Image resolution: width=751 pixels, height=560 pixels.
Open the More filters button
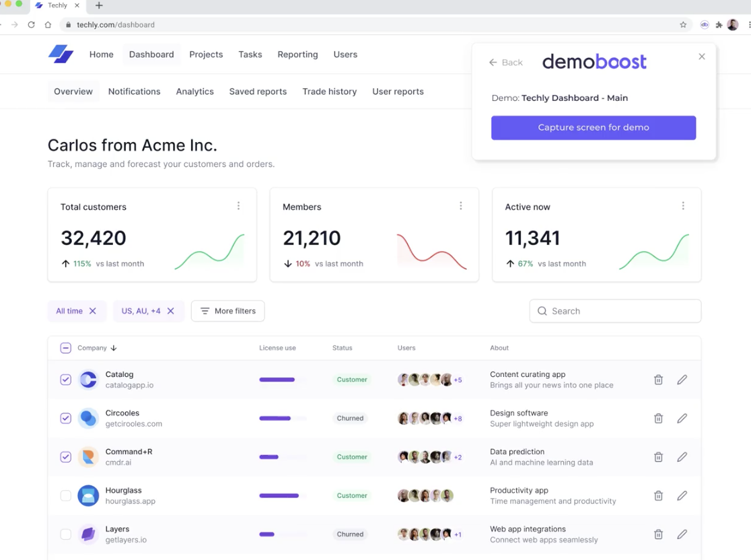click(x=228, y=311)
